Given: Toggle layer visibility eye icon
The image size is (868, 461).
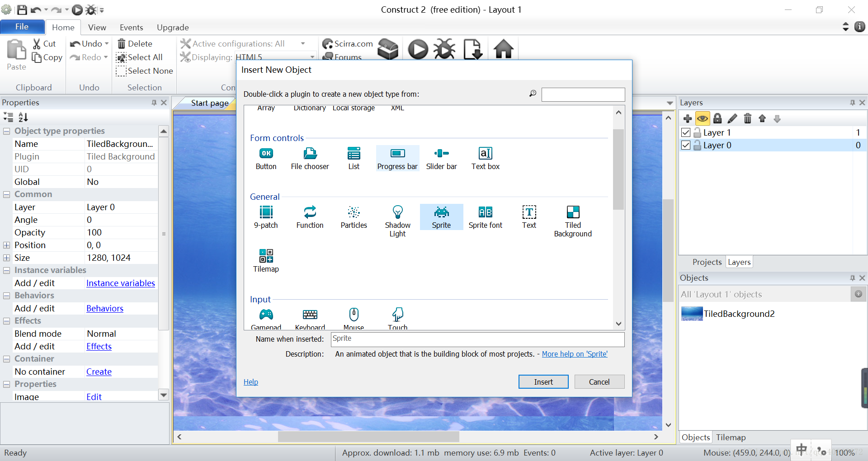Looking at the screenshot, I should [x=703, y=118].
